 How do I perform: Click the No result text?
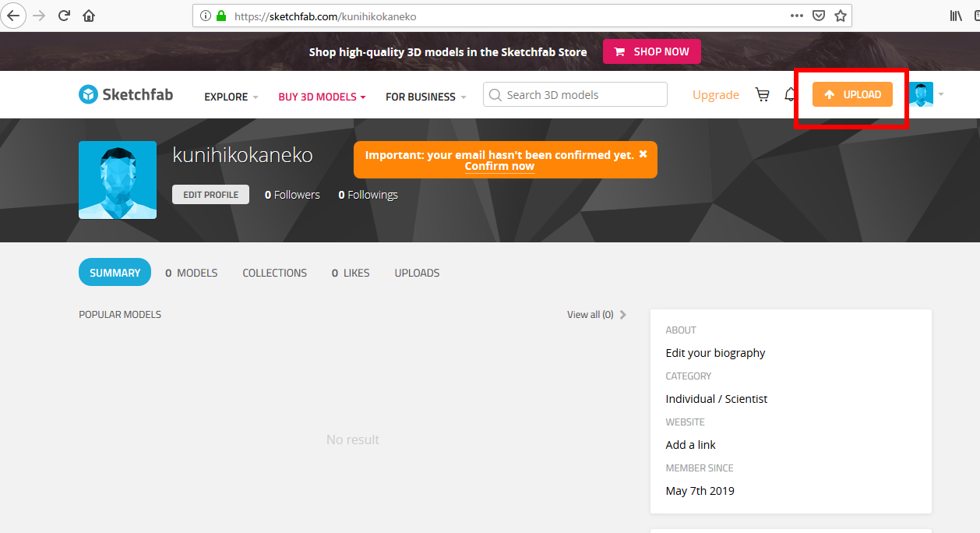coord(353,439)
